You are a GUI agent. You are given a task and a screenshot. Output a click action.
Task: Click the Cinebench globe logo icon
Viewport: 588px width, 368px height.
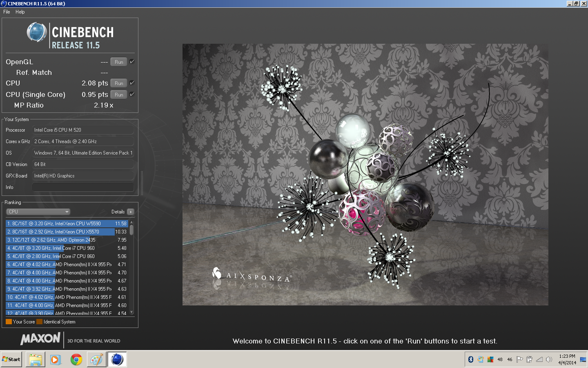37,32
